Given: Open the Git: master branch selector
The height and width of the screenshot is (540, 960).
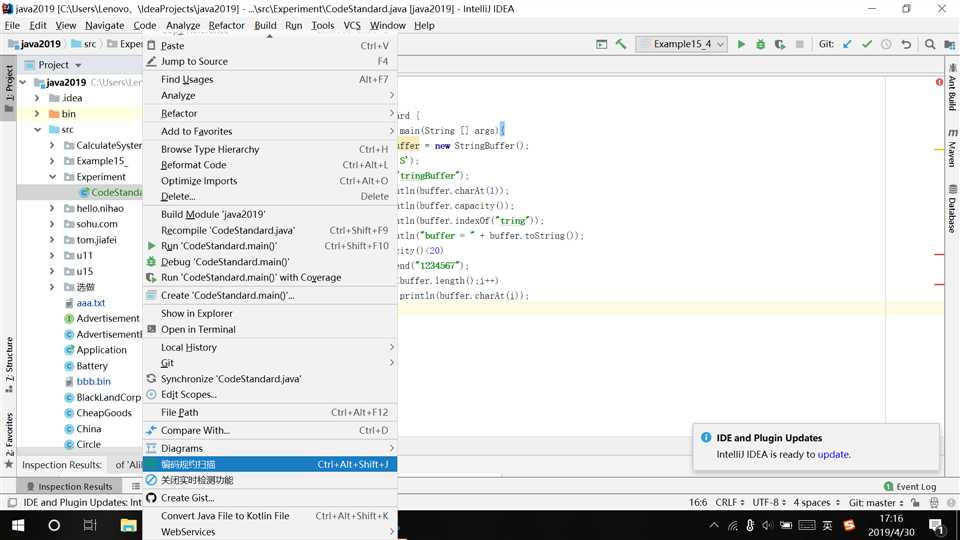Looking at the screenshot, I should click(x=876, y=503).
